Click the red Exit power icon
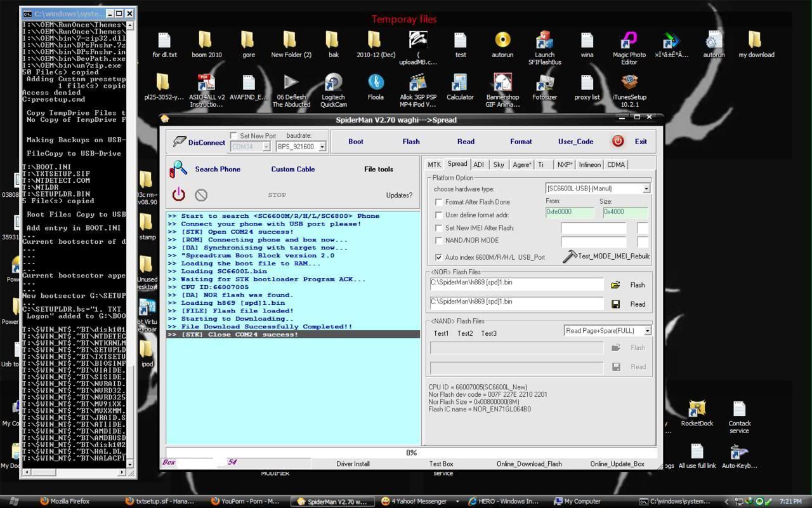The height and width of the screenshot is (508, 812). [618, 142]
